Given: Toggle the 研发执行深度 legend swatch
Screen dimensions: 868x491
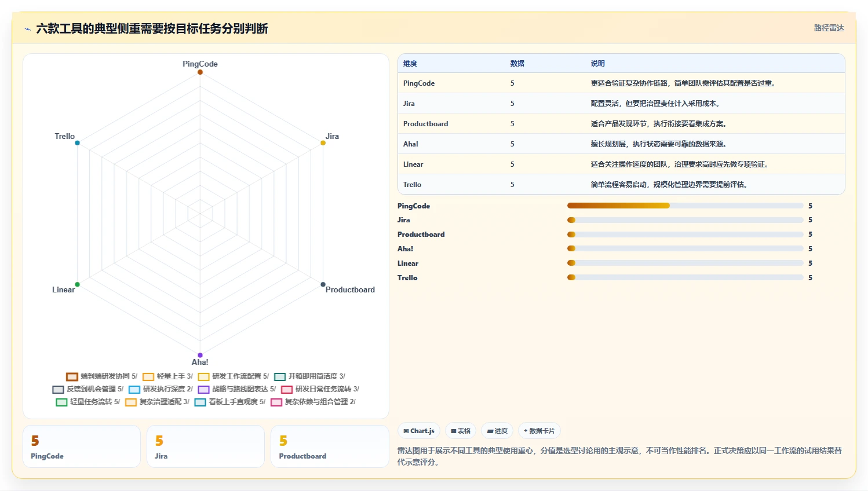Looking at the screenshot, I should (134, 389).
